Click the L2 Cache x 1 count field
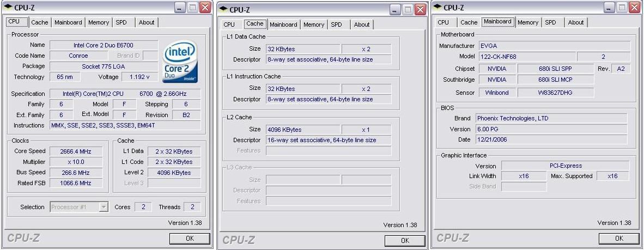This screenshot has height=250, width=644. point(366,129)
